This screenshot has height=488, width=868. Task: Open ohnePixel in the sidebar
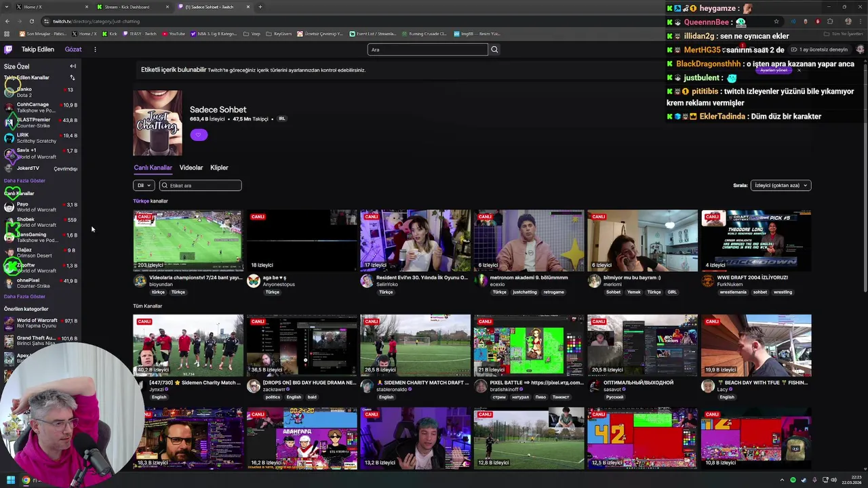(40, 283)
